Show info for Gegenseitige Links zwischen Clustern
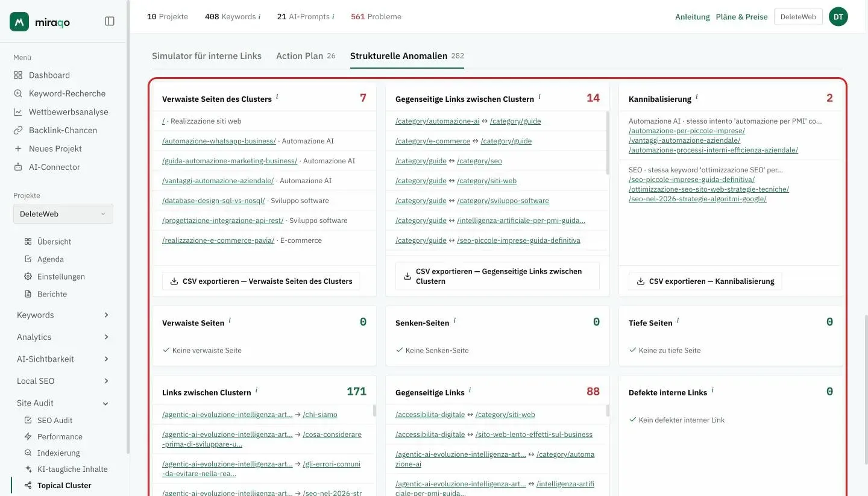The image size is (868, 496). coord(539,96)
